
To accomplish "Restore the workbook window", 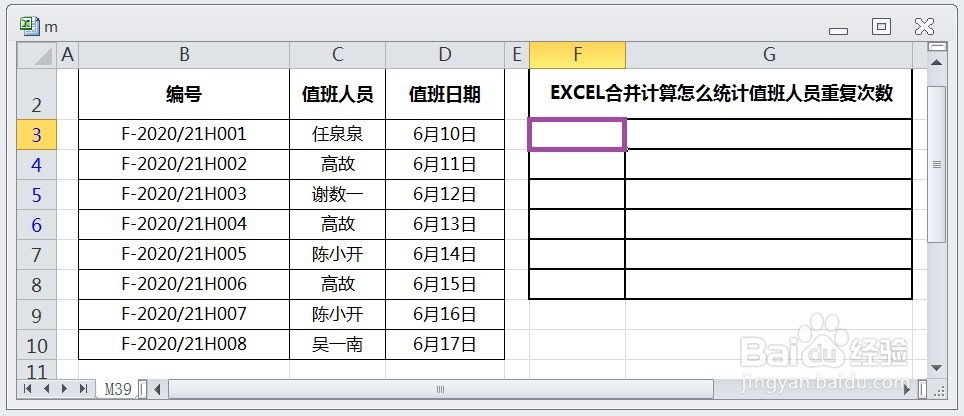I will pyautogui.click(x=881, y=26).
